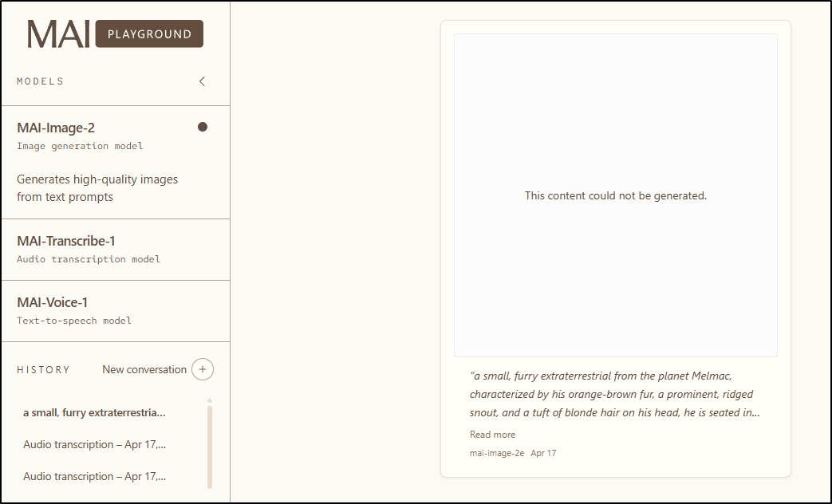Click the failed image placeholder

(615, 195)
